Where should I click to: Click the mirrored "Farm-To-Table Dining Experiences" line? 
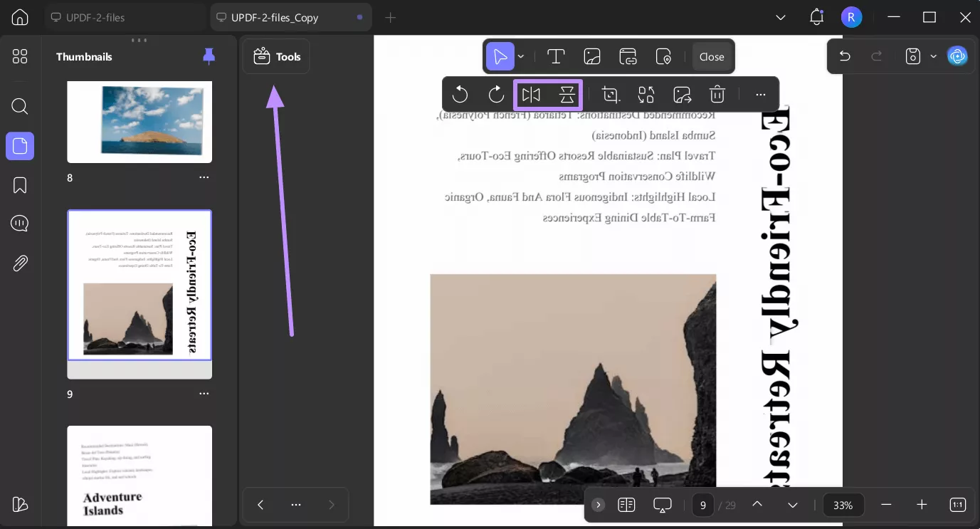[x=629, y=217]
